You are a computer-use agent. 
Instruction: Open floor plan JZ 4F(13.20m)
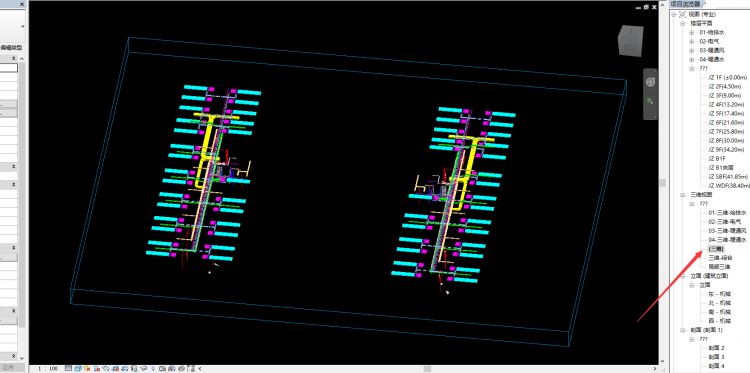point(726,105)
